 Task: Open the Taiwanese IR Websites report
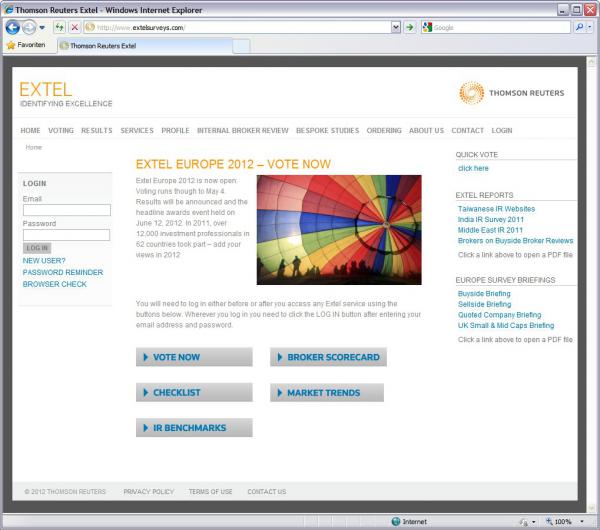(x=496, y=209)
